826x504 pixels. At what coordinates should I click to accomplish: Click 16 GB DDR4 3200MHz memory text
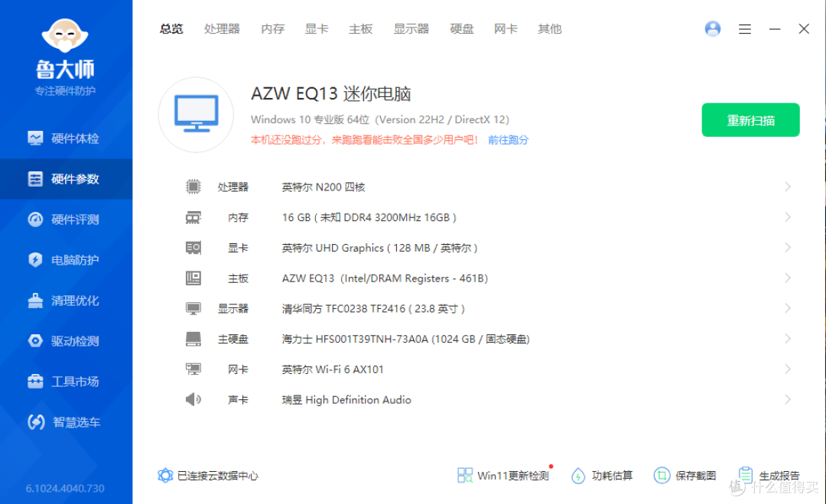369,217
